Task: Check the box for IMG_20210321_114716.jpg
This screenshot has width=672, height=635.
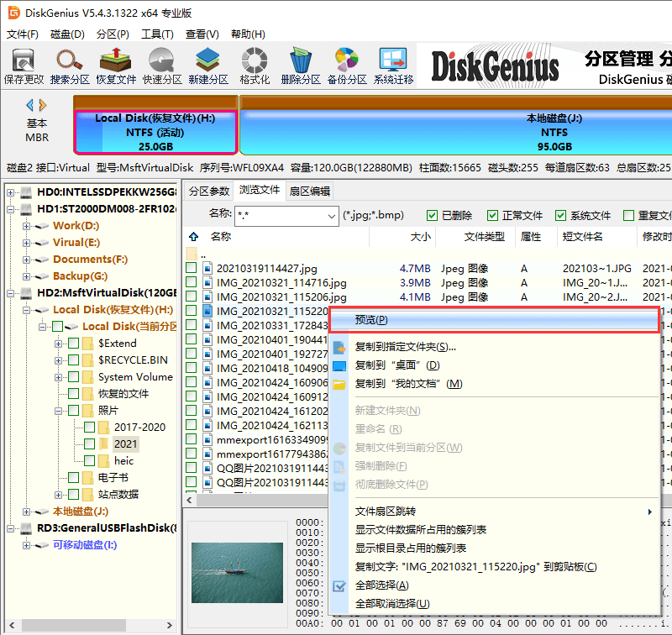Action: [x=192, y=282]
